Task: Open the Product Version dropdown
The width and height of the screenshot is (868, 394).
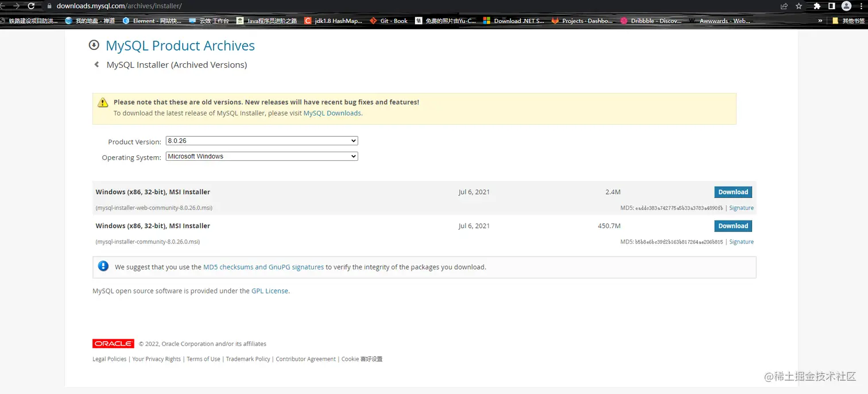Action: click(x=262, y=141)
